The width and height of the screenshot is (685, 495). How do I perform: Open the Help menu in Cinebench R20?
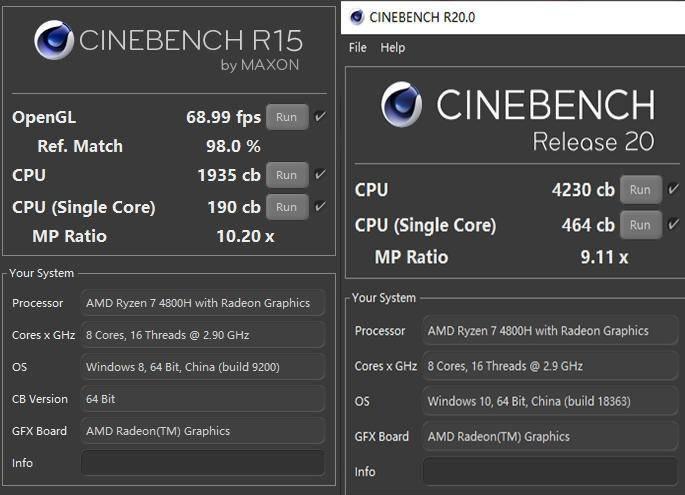(x=392, y=47)
